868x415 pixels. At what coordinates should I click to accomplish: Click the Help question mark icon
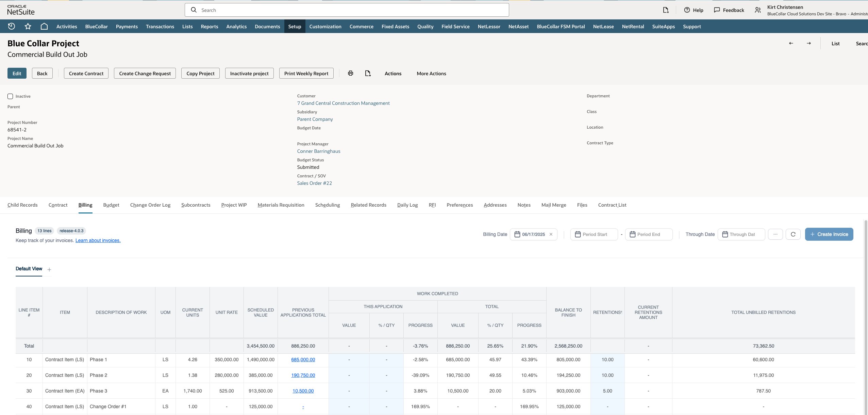point(687,10)
